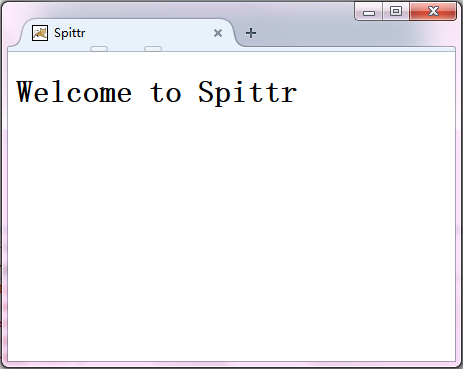Close the browser window
The height and width of the screenshot is (369, 463).
[x=433, y=12]
